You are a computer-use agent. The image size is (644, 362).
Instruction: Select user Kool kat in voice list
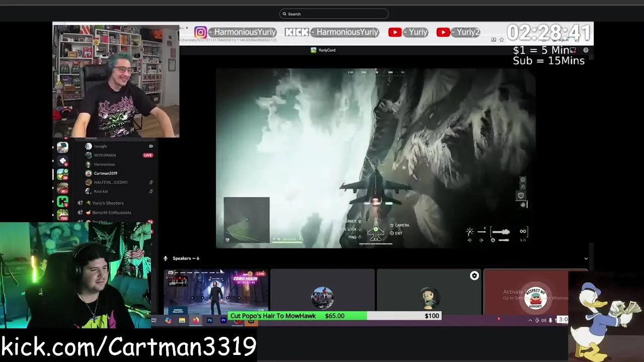tap(101, 192)
